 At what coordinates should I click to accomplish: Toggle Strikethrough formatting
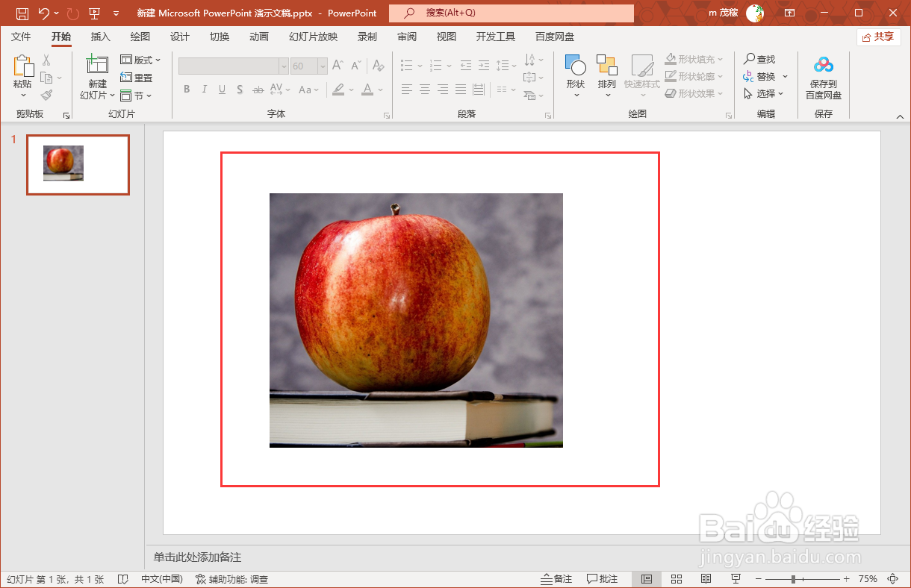coord(258,90)
